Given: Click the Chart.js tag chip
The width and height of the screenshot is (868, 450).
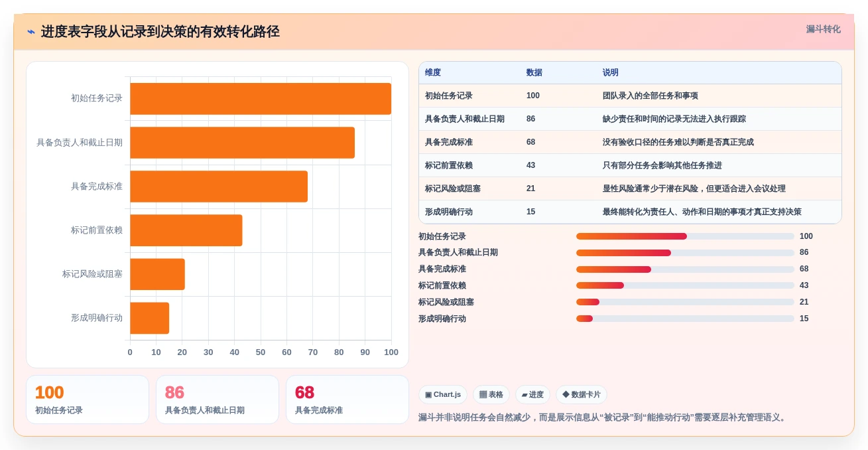Looking at the screenshot, I should click(x=443, y=394).
